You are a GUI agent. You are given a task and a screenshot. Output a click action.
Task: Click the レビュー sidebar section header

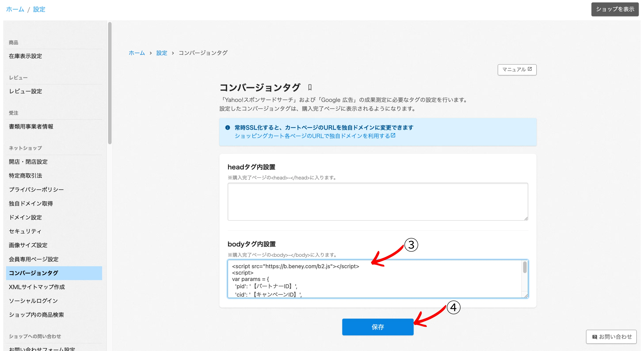[18, 78]
